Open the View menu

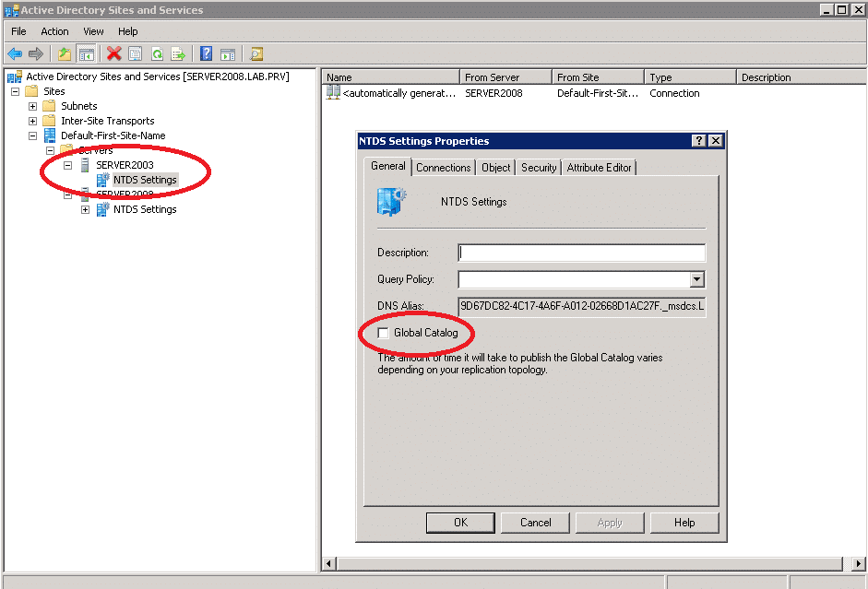click(x=93, y=31)
